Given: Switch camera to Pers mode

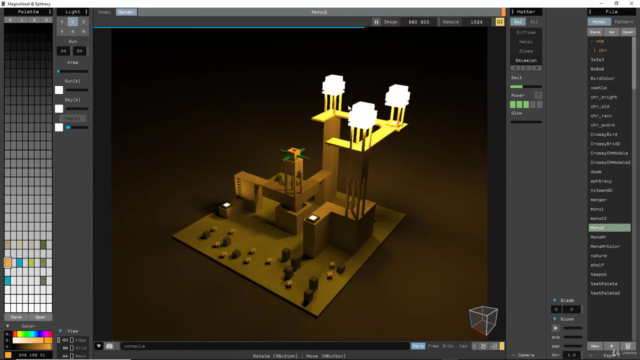Looking at the screenshot, I should (418, 346).
